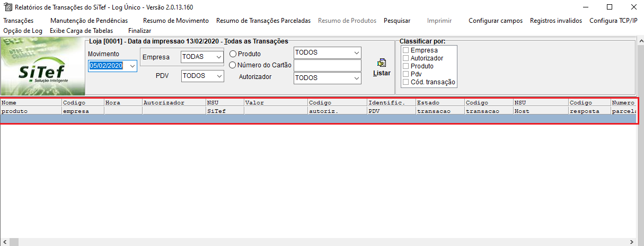
Task: Check the Empresa sort checkbox
Action: (x=406, y=50)
